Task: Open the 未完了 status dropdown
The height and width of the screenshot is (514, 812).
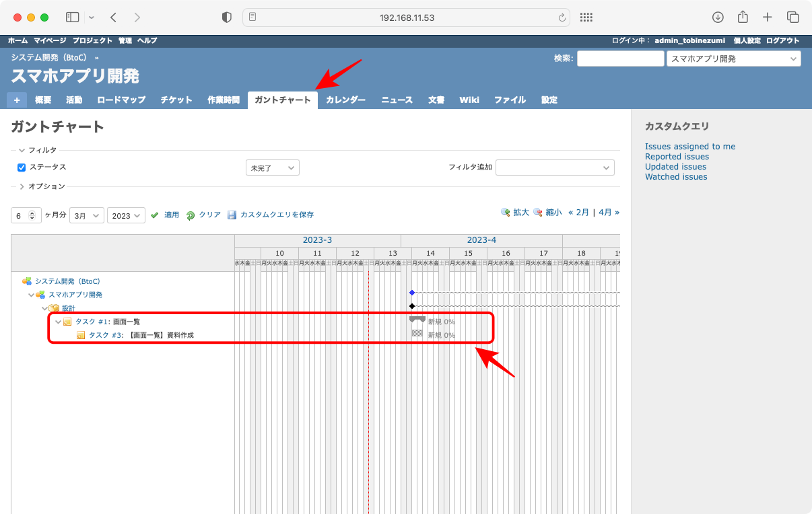Action: click(x=272, y=168)
